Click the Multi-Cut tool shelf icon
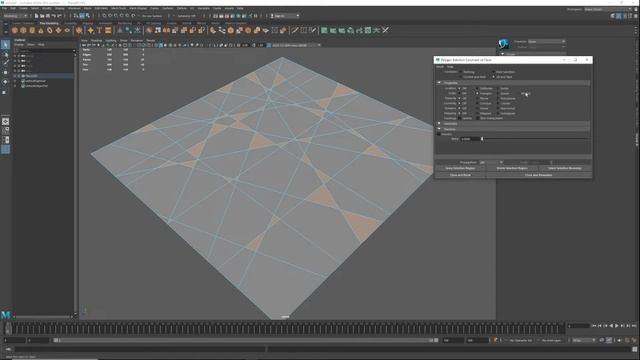The image size is (640, 360). (x=294, y=30)
